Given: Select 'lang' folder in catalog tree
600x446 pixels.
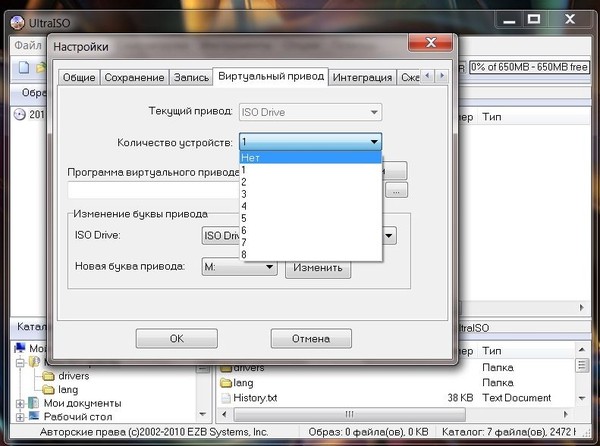Looking at the screenshot, I should point(68,389).
